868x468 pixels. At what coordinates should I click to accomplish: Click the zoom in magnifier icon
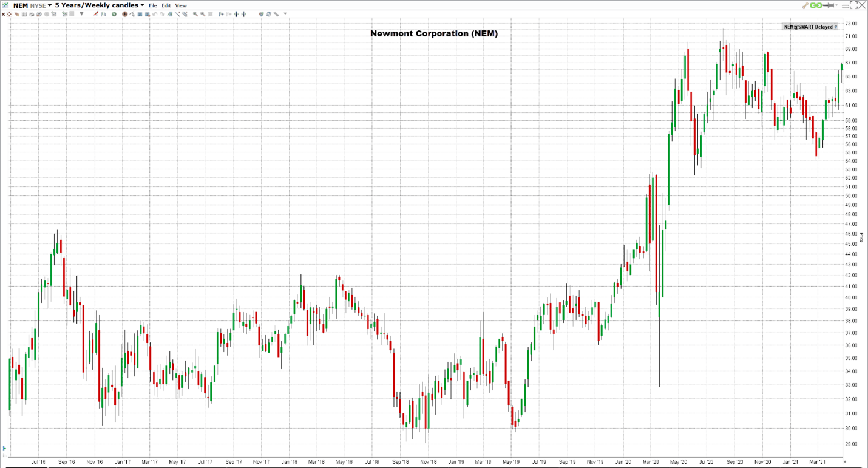coord(195,14)
